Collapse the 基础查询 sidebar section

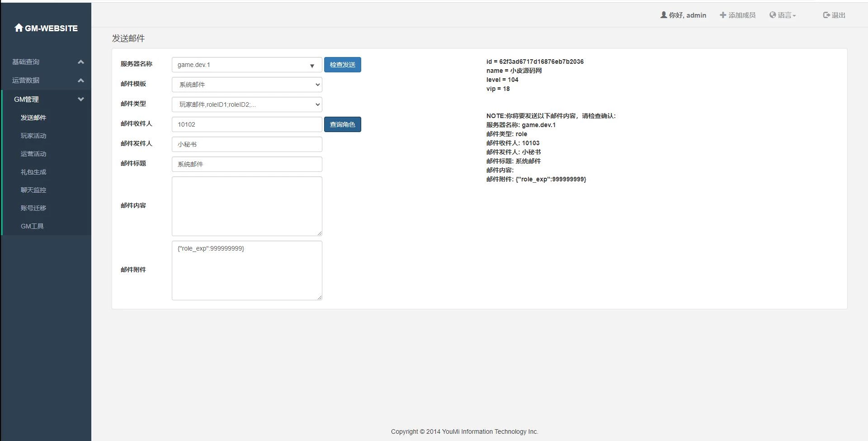coord(80,62)
